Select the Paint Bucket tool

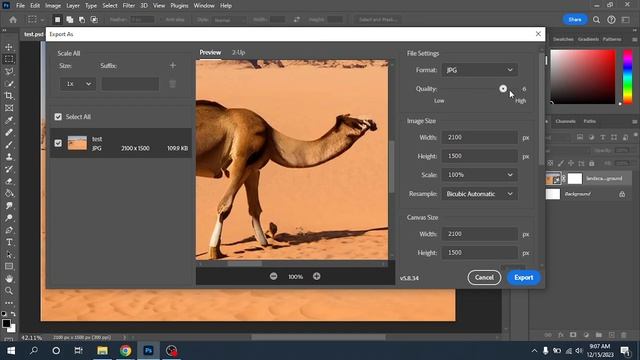point(9,193)
